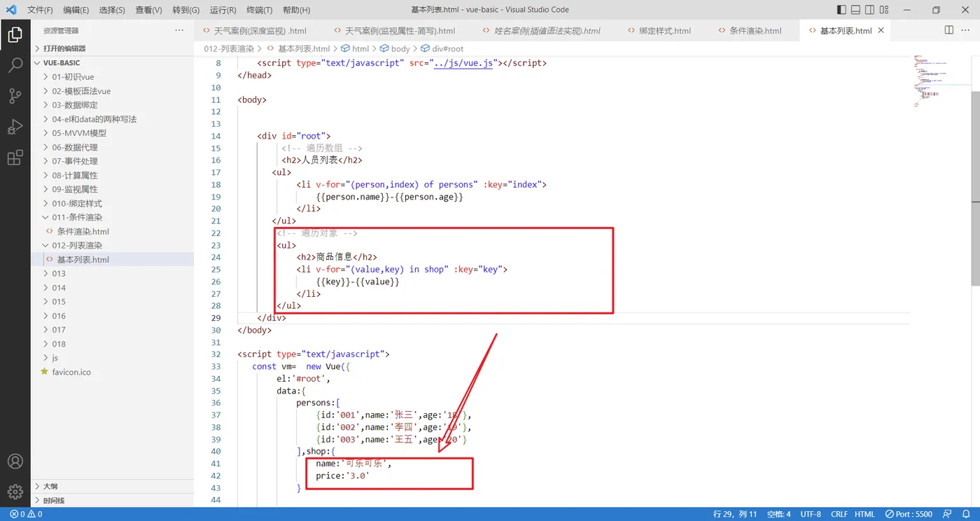Viewport: 980px width, 521px height.
Task: Select 基本列表.html in the explorer tree
Action: click(112, 259)
